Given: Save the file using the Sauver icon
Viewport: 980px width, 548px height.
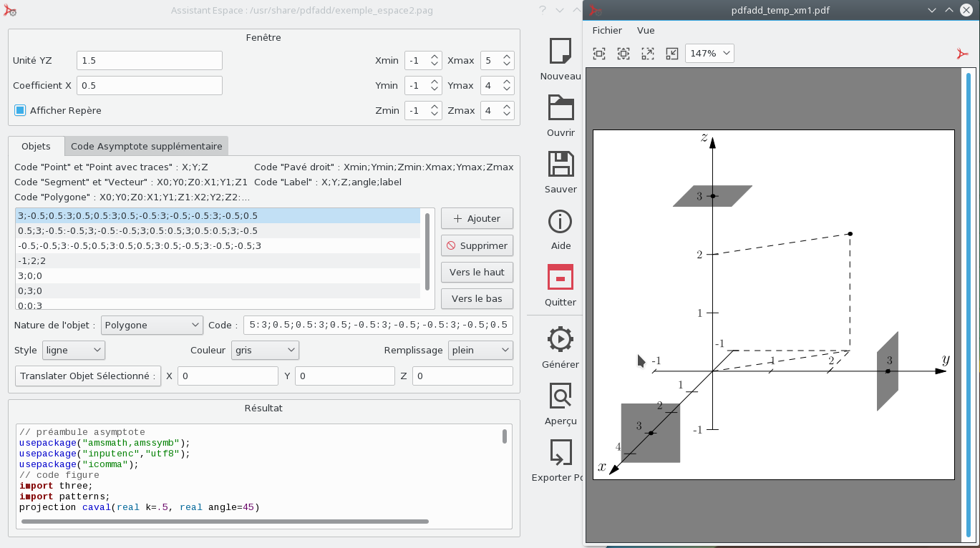Looking at the screenshot, I should pos(561,164).
